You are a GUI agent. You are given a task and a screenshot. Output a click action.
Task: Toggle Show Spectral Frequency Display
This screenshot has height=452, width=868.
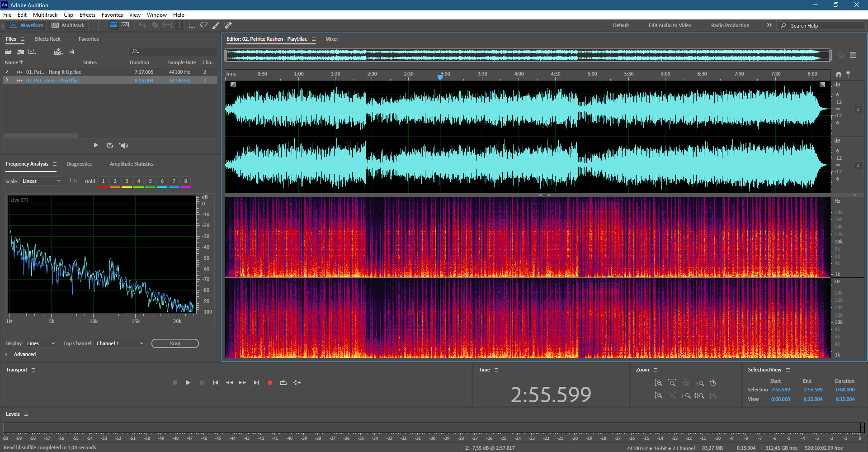coord(113,25)
